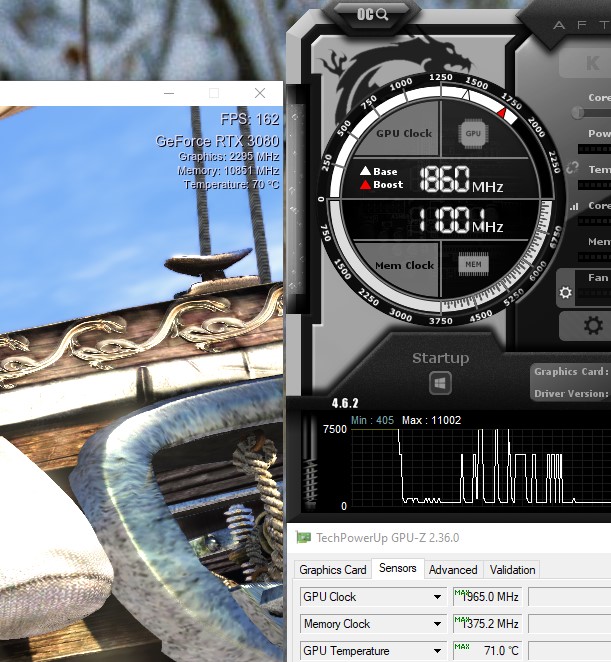
Task: Close the benchmark render window
Action: 260,93
